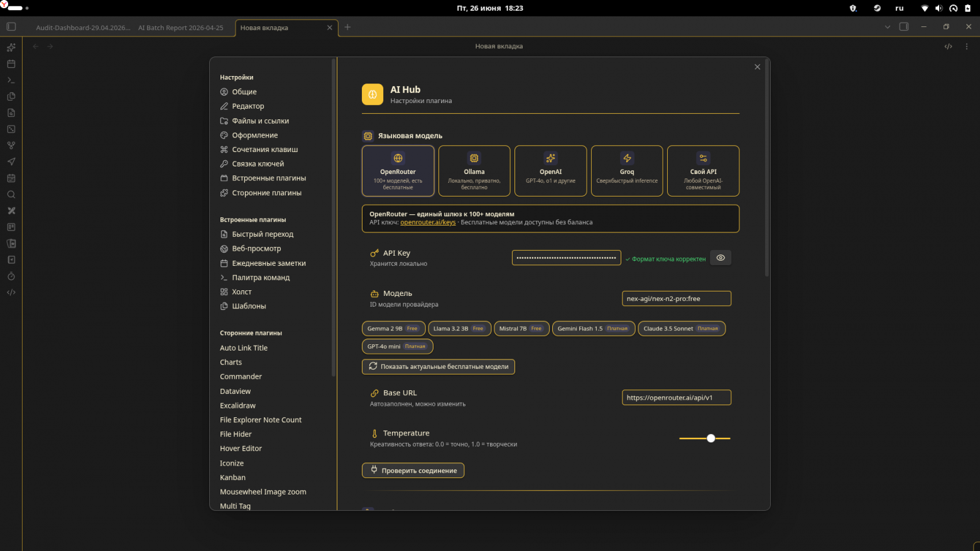Toggle the right sidebar panel icon

point(904,26)
